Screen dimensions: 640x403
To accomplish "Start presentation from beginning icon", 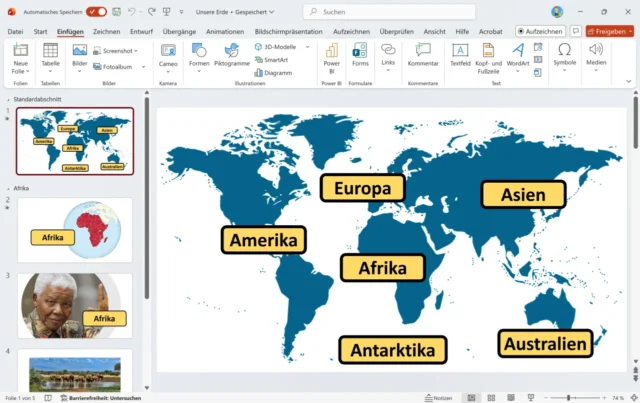I will (x=167, y=12).
